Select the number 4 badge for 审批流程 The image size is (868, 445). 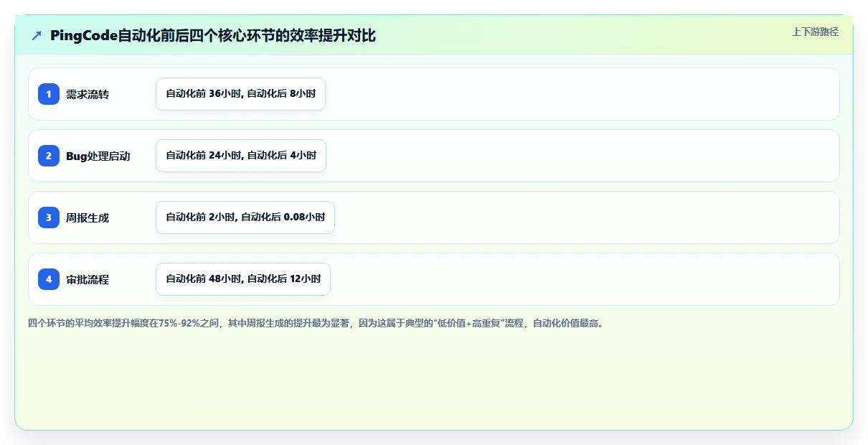[49, 279]
